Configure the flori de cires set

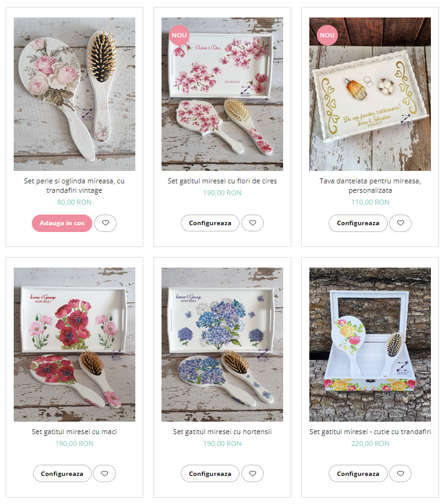click(210, 223)
